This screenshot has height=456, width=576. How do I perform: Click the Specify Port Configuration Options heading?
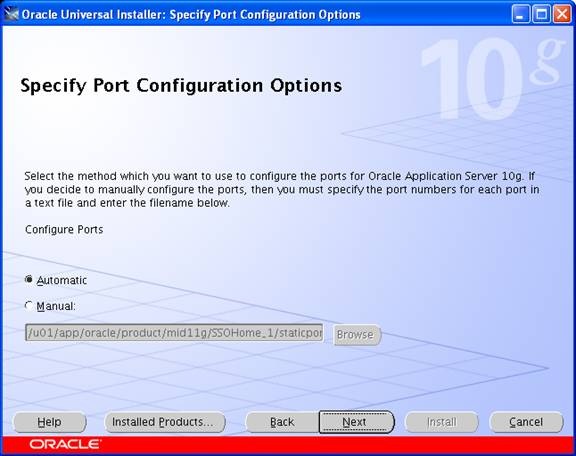coord(181,86)
